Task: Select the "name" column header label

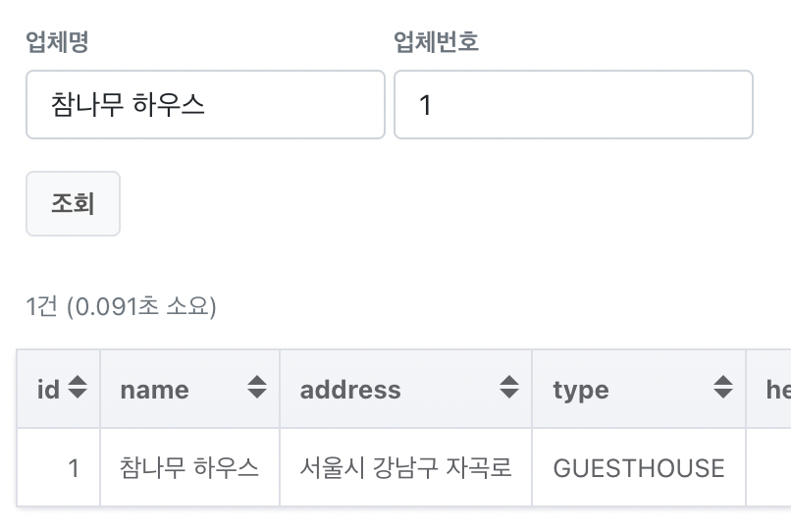Action: (x=154, y=390)
